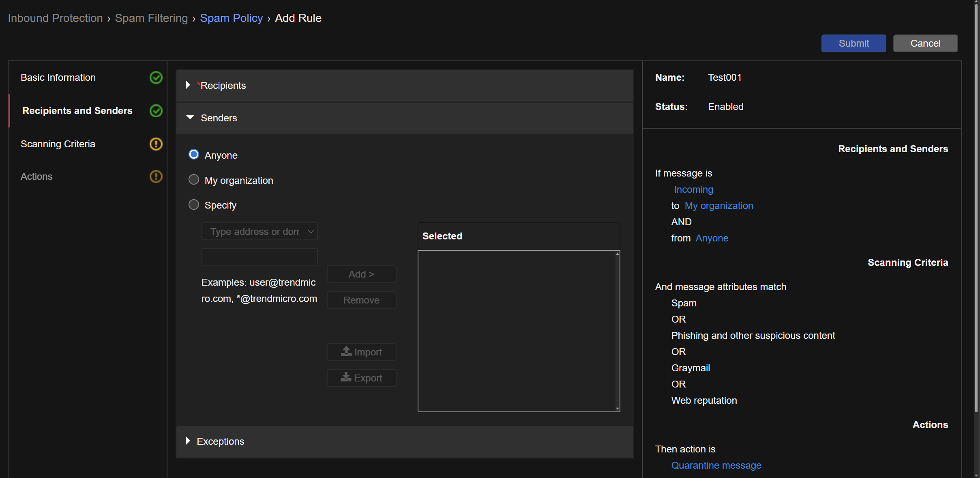This screenshot has width=980, height=478.
Task: Click warning icon beside Scanning Criteria
Action: [x=156, y=144]
